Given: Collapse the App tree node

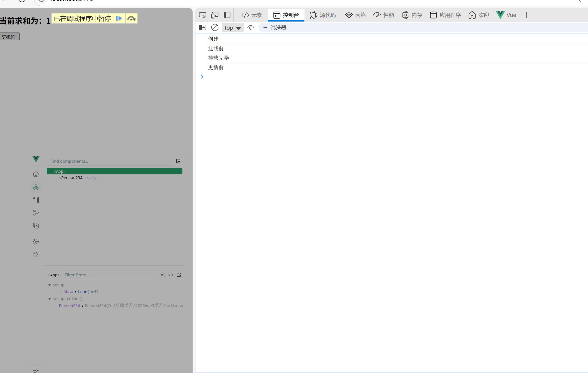Looking at the screenshot, I should [x=51, y=171].
